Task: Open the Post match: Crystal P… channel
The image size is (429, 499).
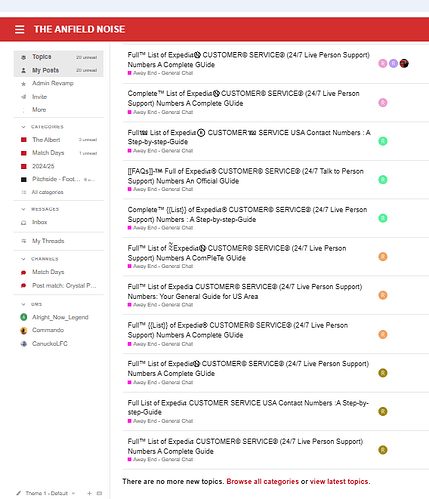Action: [64, 286]
